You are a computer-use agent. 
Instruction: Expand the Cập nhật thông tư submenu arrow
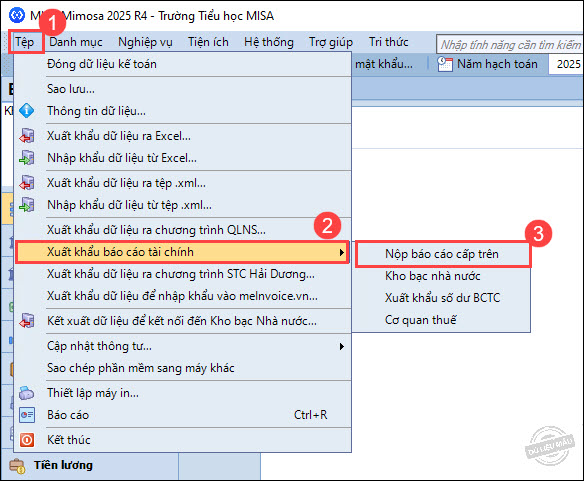[342, 346]
